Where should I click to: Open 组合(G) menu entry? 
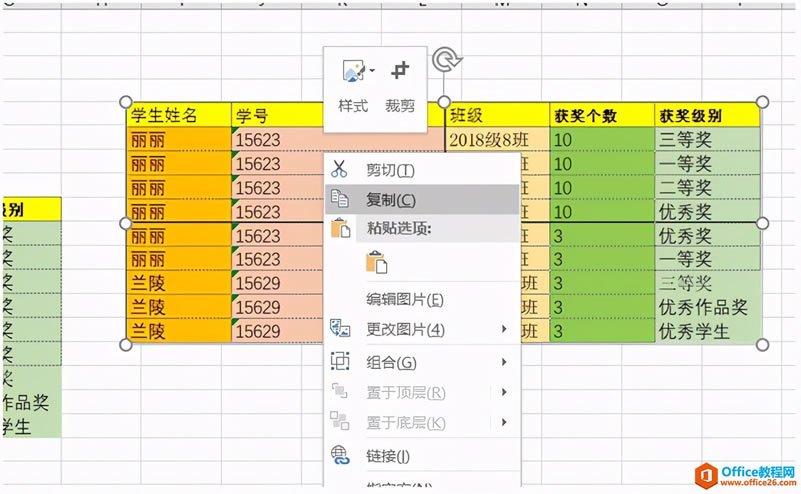391,363
